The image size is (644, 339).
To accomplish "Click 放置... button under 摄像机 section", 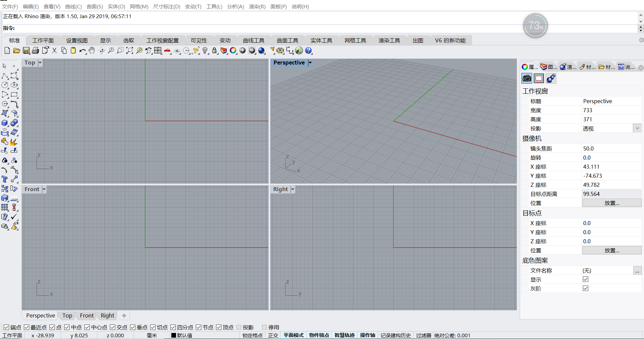I will click(x=611, y=203).
